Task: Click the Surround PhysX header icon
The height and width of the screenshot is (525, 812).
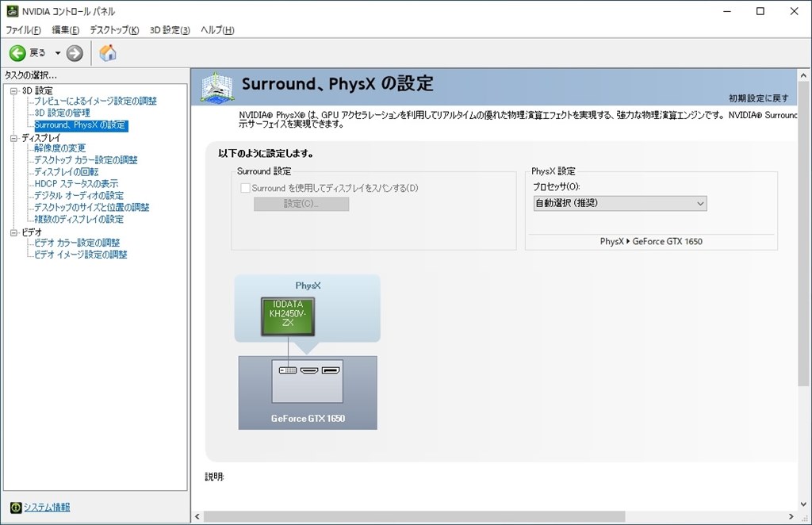Action: [216, 87]
